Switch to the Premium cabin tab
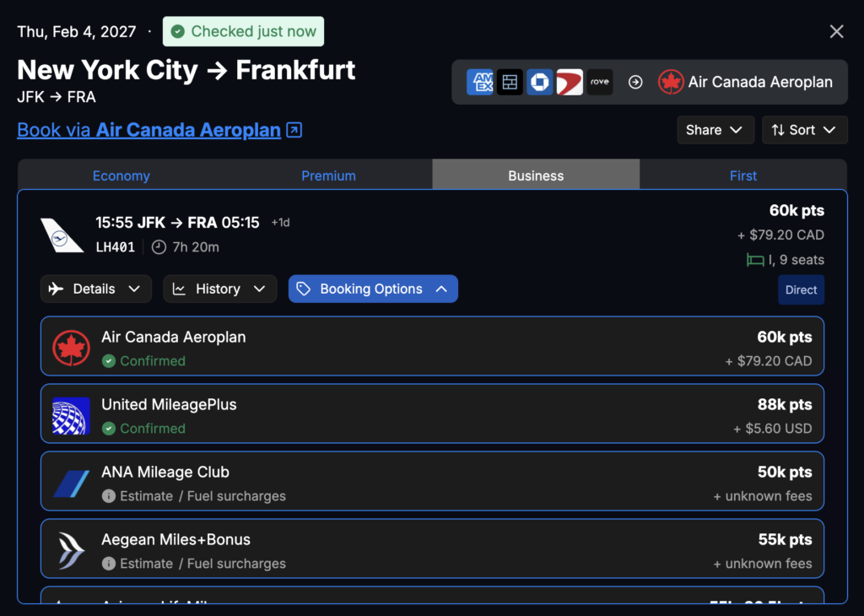Screen dimensions: 864x616 328,176
